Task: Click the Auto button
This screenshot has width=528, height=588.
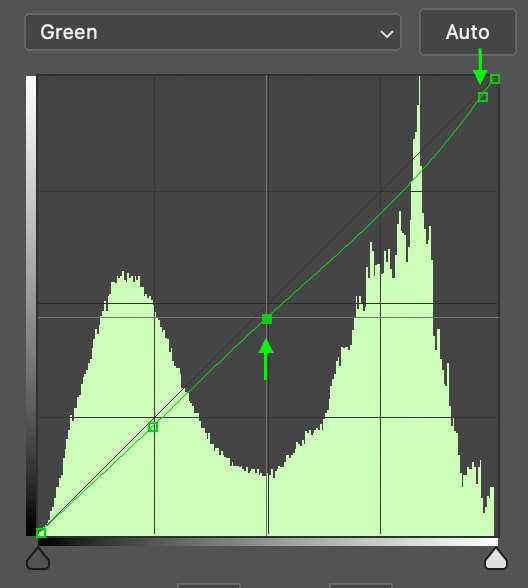Action: tap(468, 32)
